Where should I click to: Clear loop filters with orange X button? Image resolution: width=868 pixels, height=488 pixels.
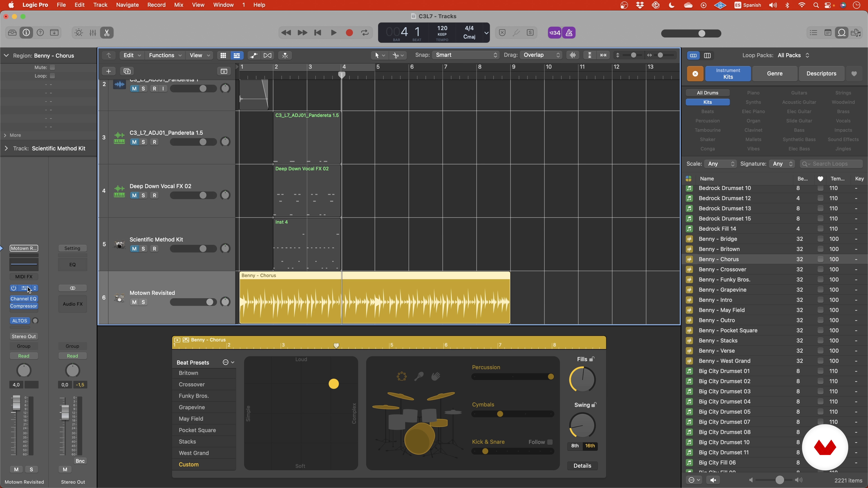695,73
